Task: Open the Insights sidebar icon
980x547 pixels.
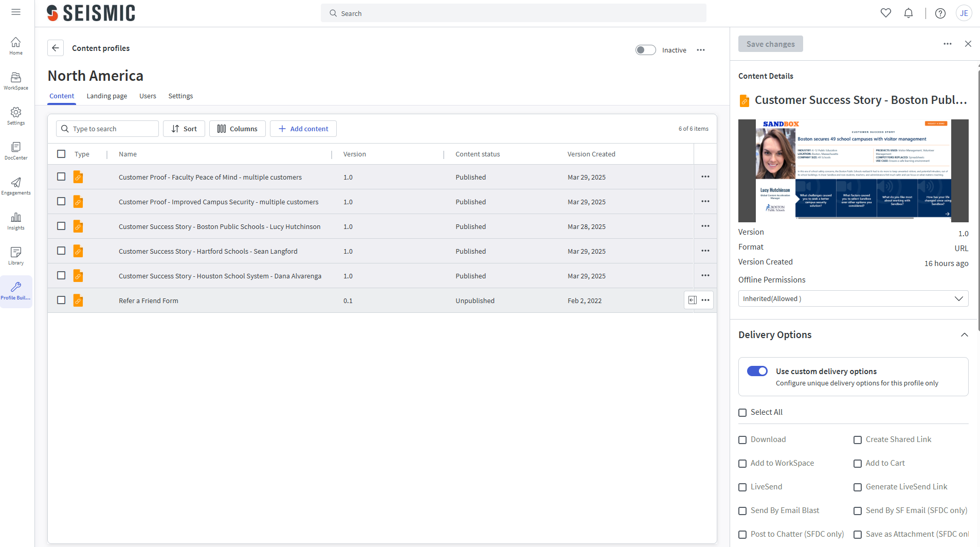Action: click(16, 221)
